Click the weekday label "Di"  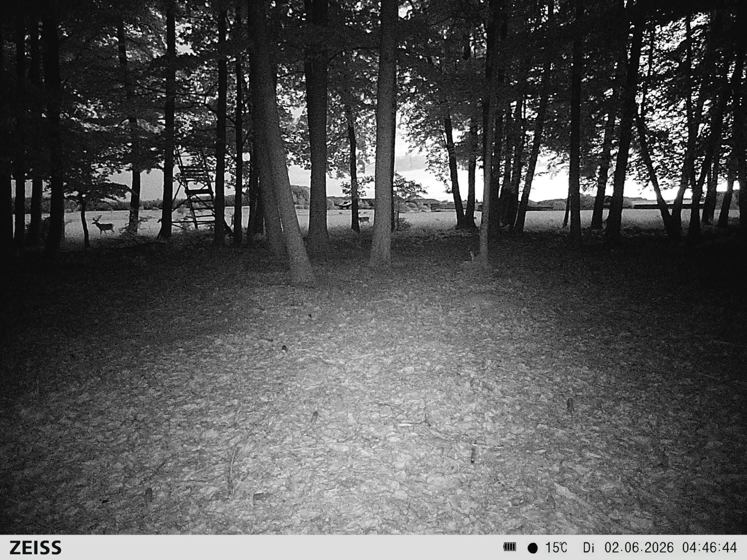(x=589, y=548)
